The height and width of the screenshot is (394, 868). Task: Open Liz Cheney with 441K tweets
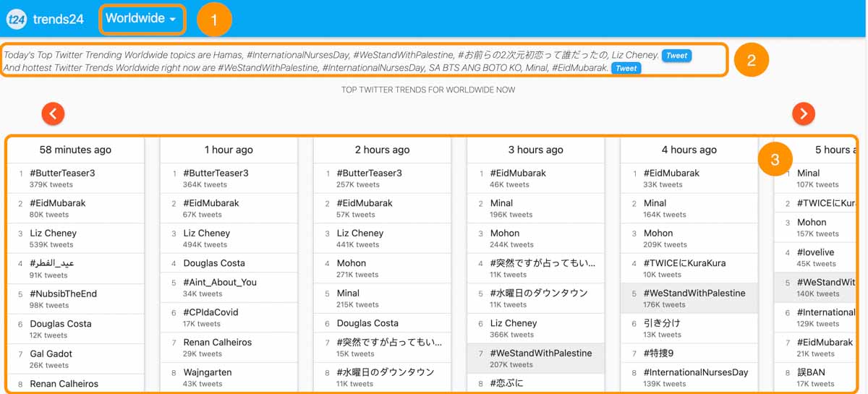359,234
